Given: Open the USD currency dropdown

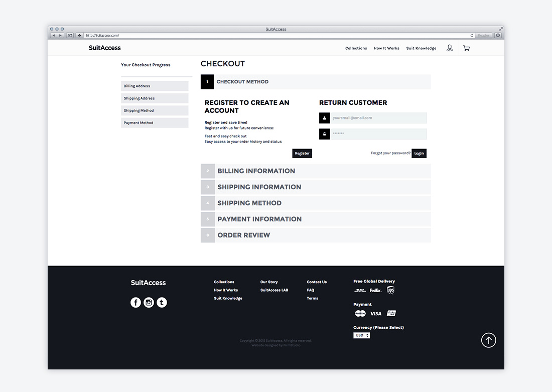Looking at the screenshot, I should coord(361,335).
